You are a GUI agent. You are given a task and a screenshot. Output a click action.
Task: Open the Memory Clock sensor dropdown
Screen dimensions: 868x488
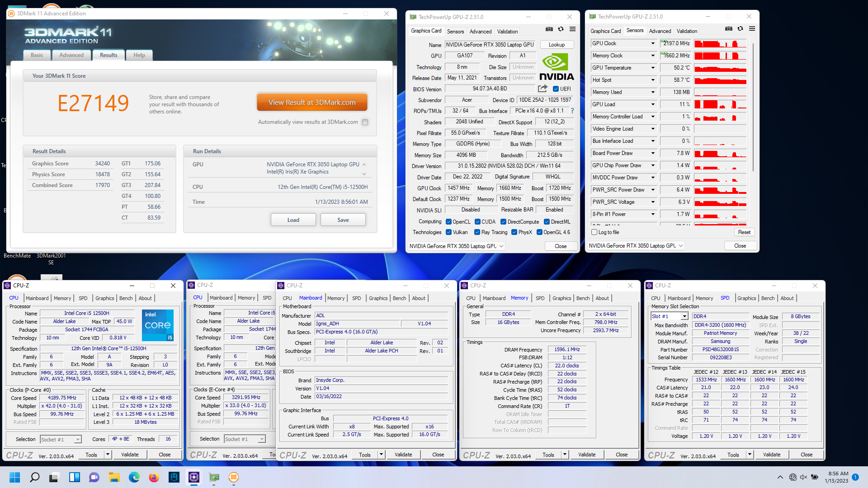click(653, 56)
